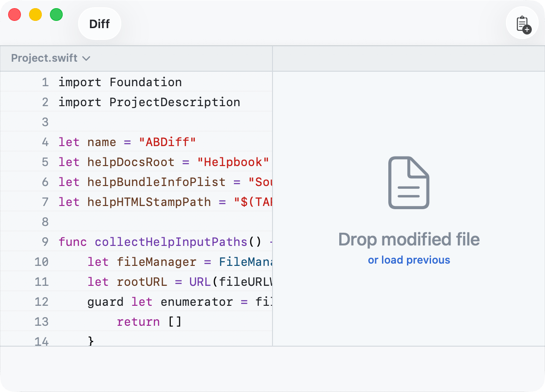
Task: Open the Diff mode selector
Action: coord(99,23)
